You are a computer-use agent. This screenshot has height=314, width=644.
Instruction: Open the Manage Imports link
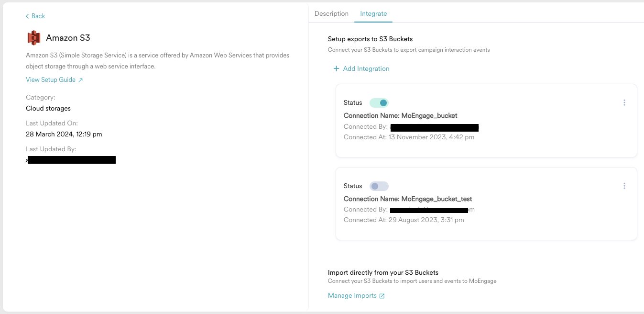point(352,296)
